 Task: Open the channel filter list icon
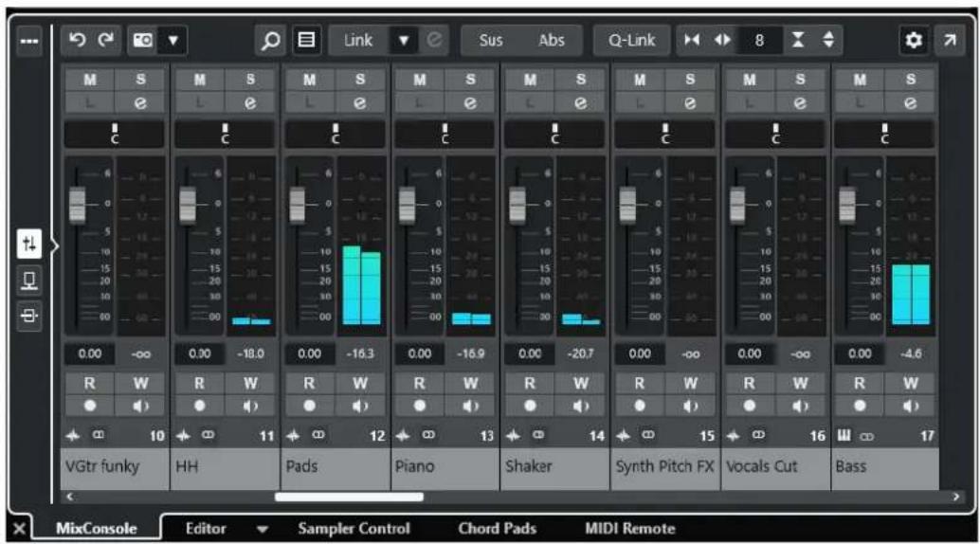[306, 41]
